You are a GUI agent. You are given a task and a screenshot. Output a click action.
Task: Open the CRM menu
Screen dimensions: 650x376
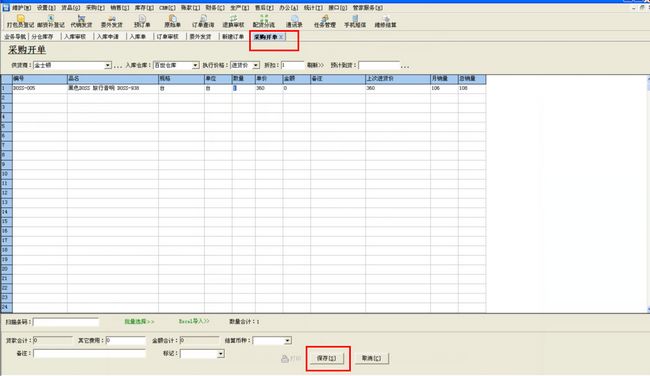click(167, 7)
